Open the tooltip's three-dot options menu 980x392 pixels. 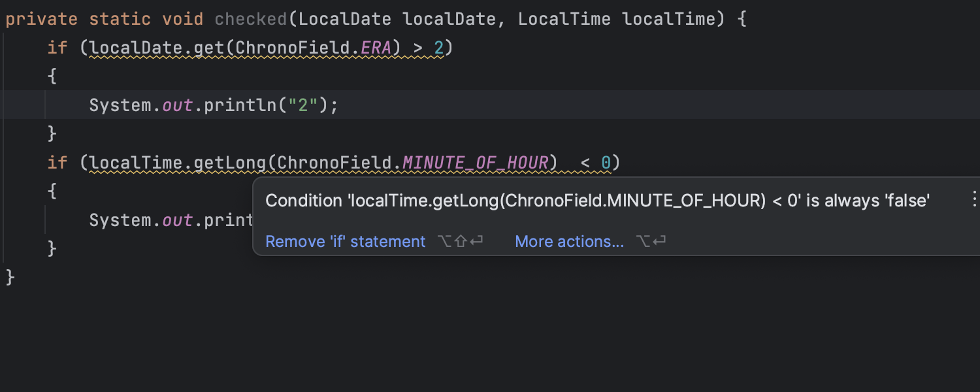pos(973,199)
